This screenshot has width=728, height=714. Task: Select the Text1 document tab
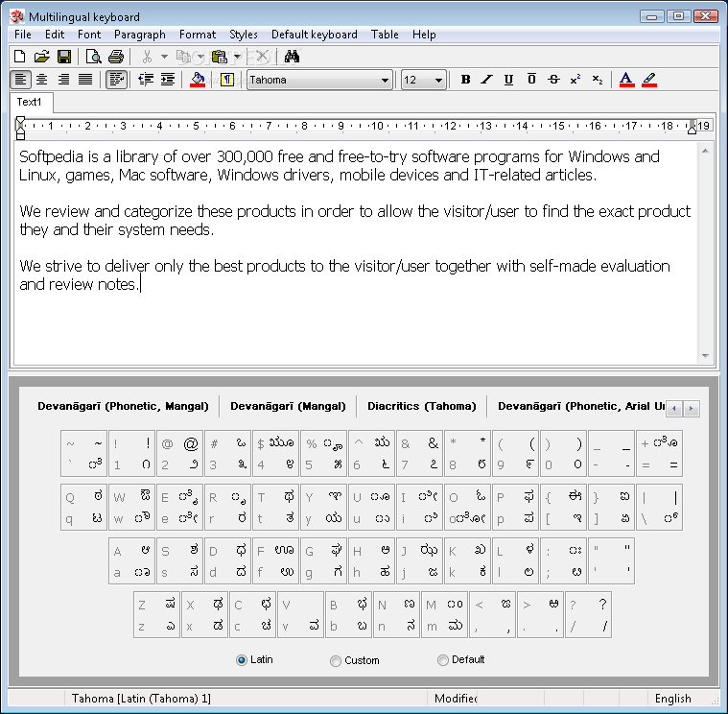[30, 102]
